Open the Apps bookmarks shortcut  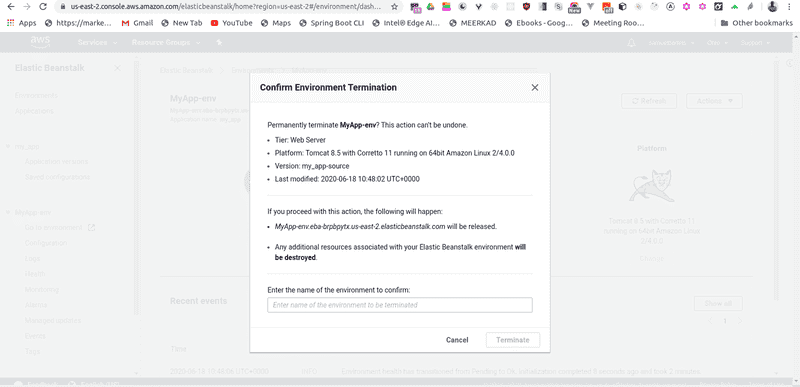21,23
